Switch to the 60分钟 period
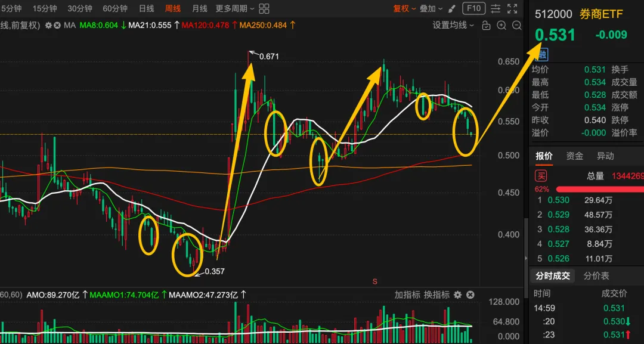 (115, 8)
